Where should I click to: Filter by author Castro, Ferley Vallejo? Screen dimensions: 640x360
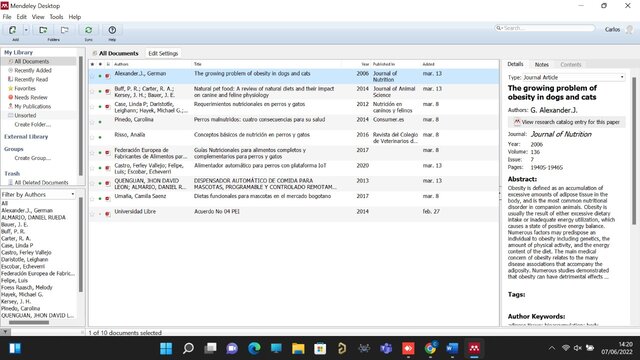tap(26, 252)
